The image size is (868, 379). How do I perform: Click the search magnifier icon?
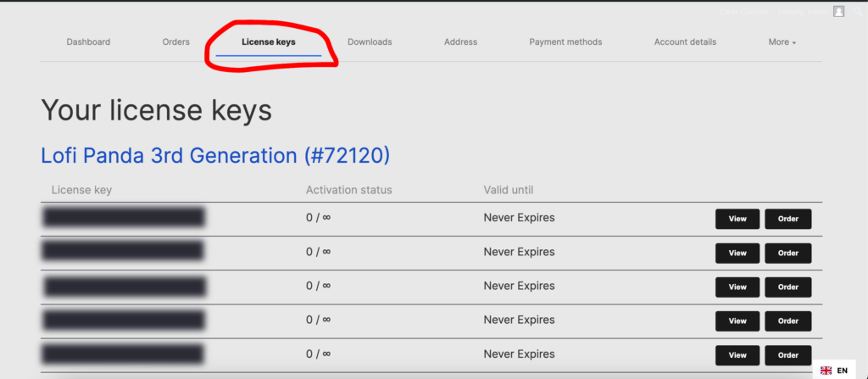(x=858, y=12)
